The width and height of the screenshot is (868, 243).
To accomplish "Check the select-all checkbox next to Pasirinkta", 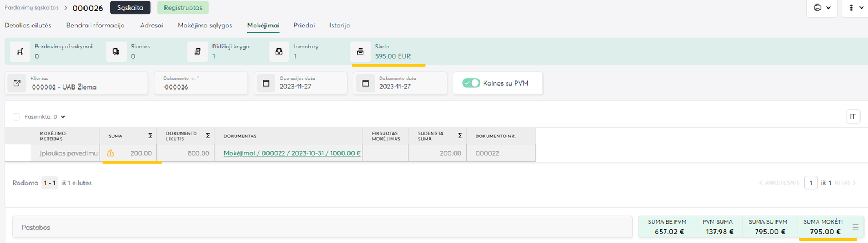I will [16, 116].
